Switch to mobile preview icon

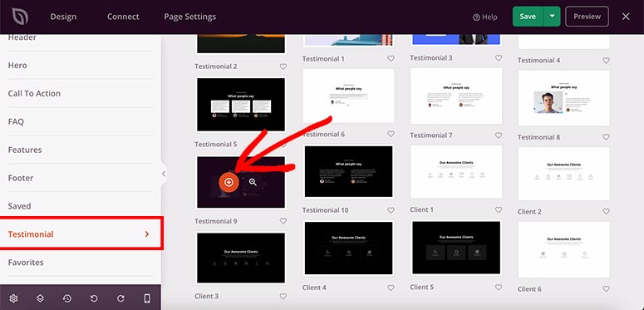[x=147, y=298]
